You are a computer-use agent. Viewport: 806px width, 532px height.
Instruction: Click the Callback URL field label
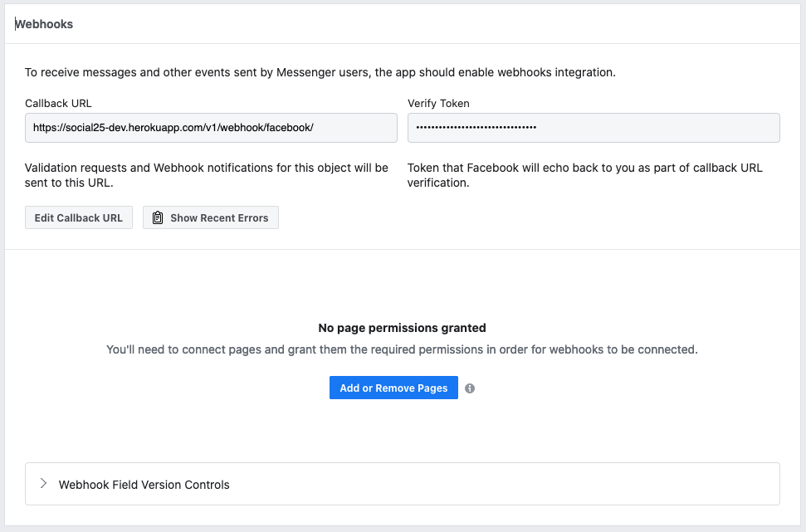[x=58, y=104]
